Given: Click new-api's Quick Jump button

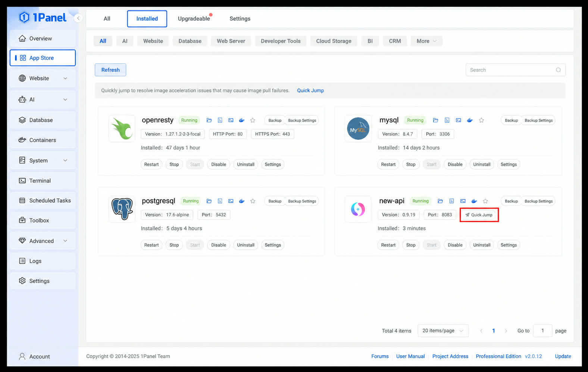Looking at the screenshot, I should tap(479, 215).
